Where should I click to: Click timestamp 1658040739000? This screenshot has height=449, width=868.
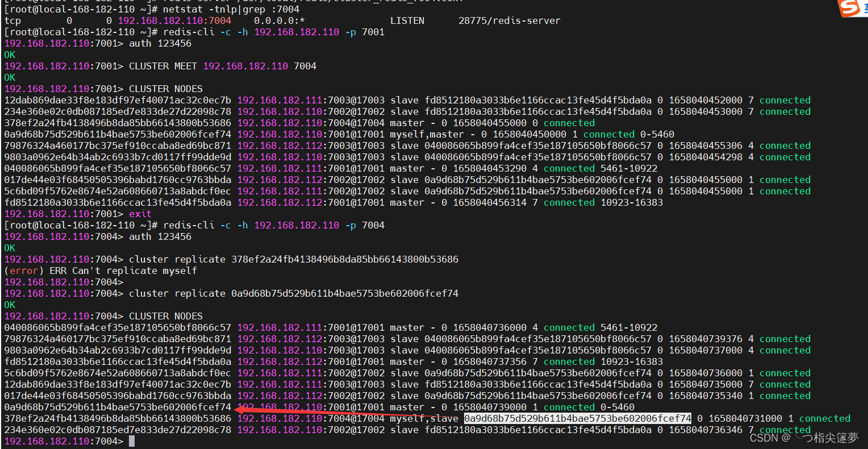click(x=490, y=407)
